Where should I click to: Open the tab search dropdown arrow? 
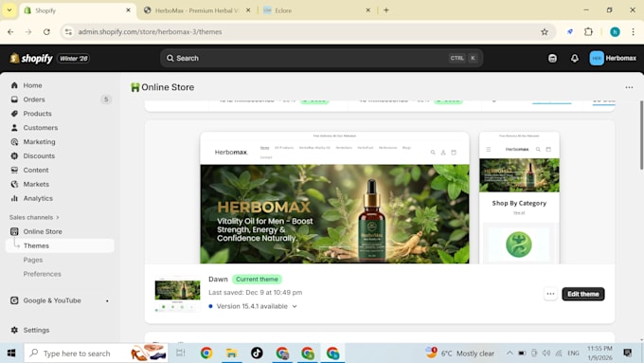(x=9, y=10)
